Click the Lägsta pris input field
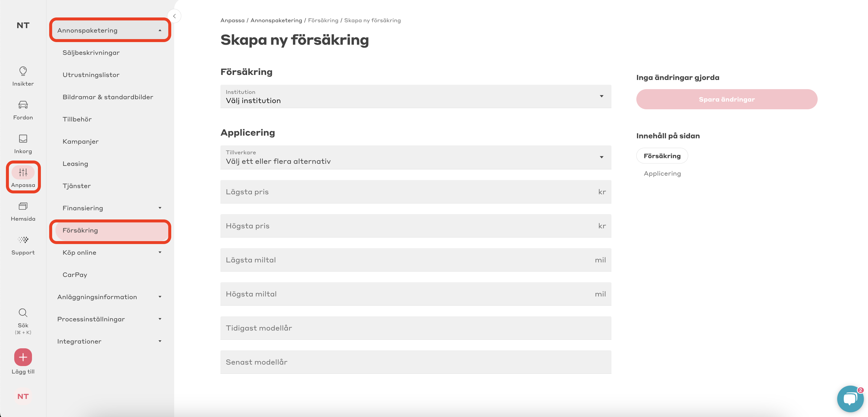868x417 pixels. pyautogui.click(x=415, y=192)
